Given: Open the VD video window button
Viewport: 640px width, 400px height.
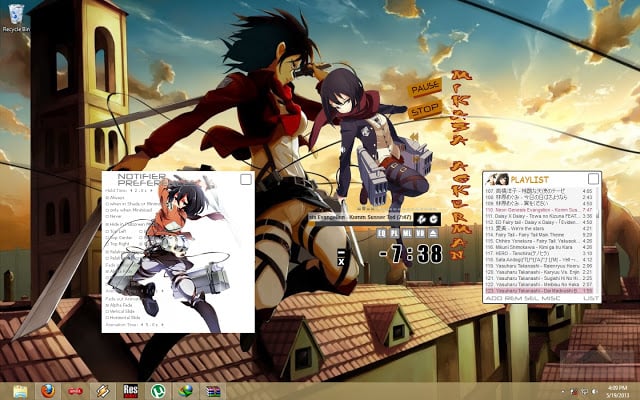Looking at the screenshot, I should pyautogui.click(x=420, y=233).
